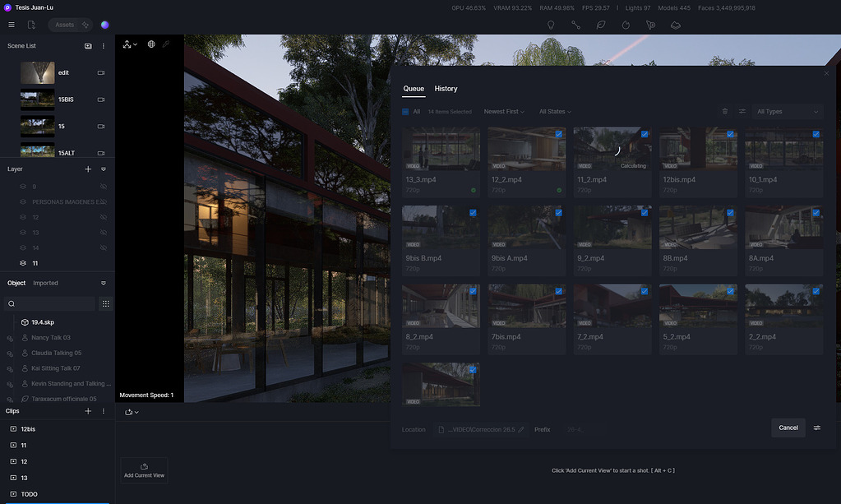Open the All Types combo box
841x504 pixels.
[x=787, y=112]
